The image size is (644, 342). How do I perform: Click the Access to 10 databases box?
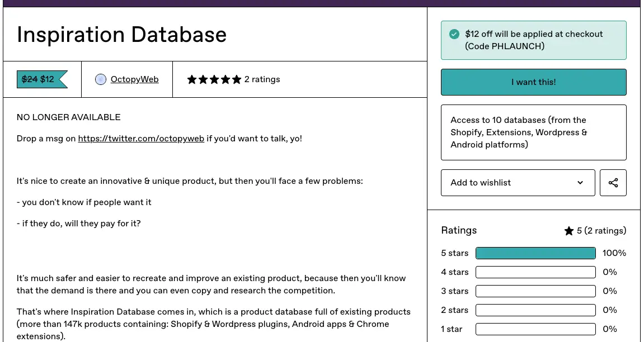(x=534, y=132)
